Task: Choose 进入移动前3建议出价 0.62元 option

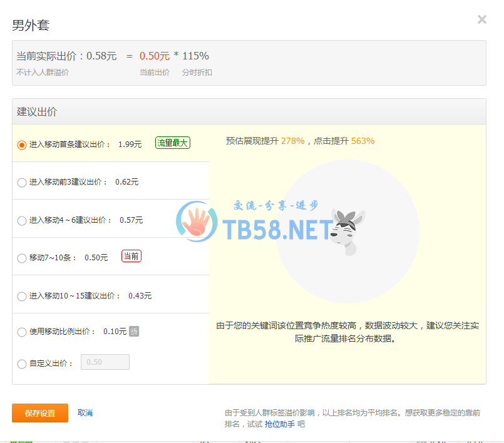Action: pyautogui.click(x=22, y=182)
